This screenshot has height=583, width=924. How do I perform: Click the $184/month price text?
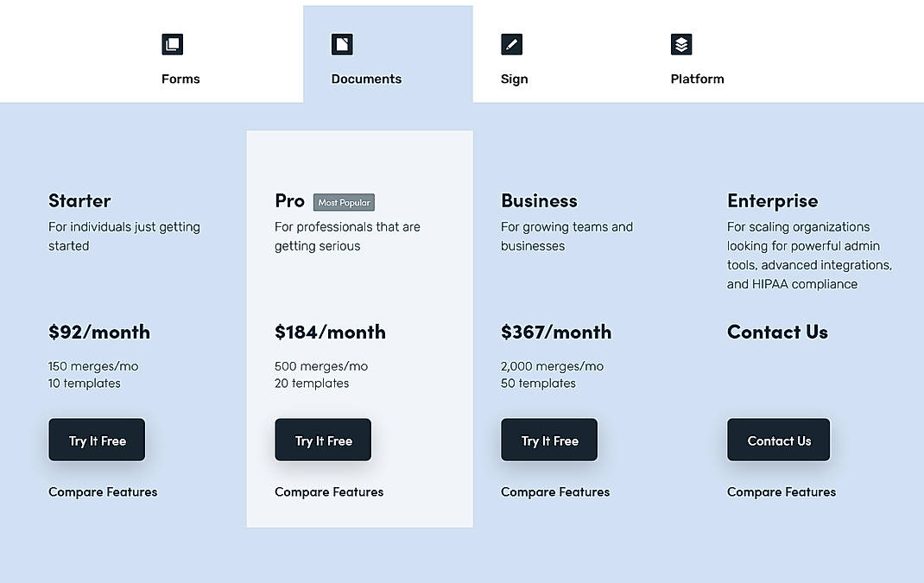(330, 332)
